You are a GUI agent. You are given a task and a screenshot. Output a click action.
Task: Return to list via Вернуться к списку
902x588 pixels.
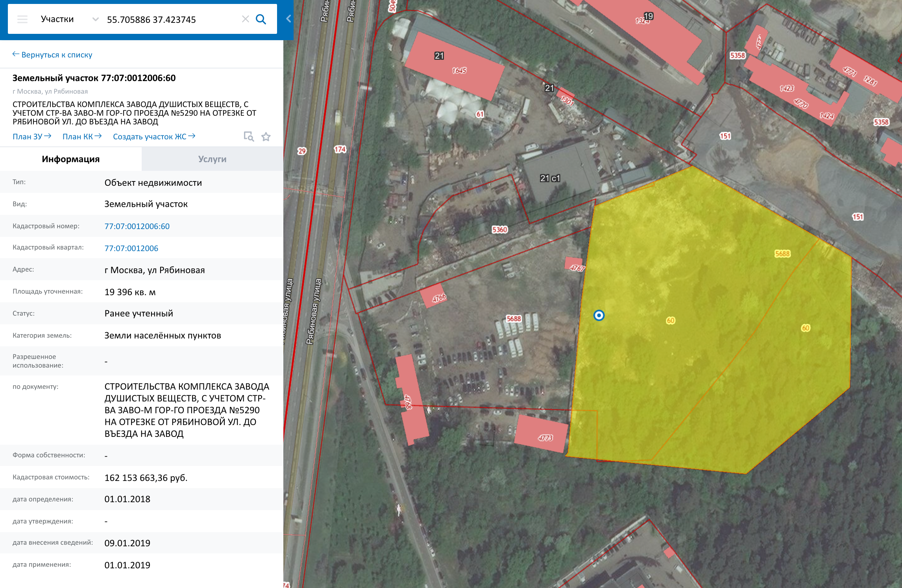click(52, 55)
